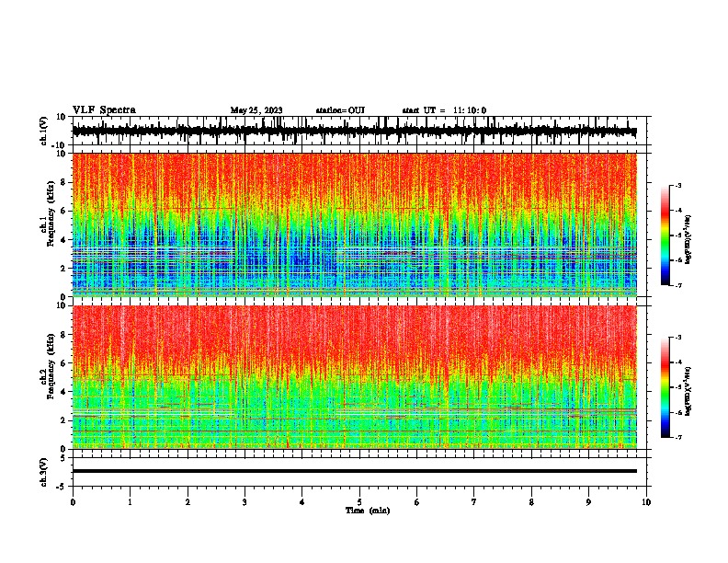Click the ch.2 spectrogram color scale bar
The image size is (728, 563).
[665, 387]
